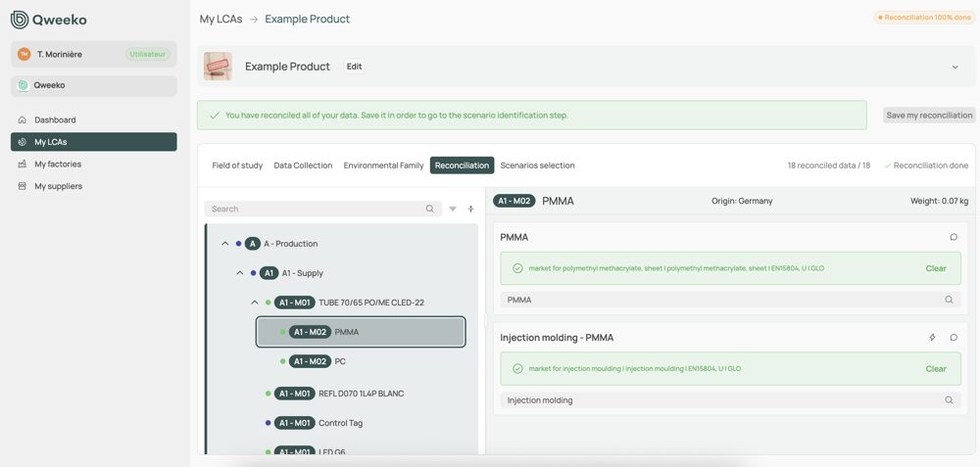Save my reconciliation

coord(929,115)
